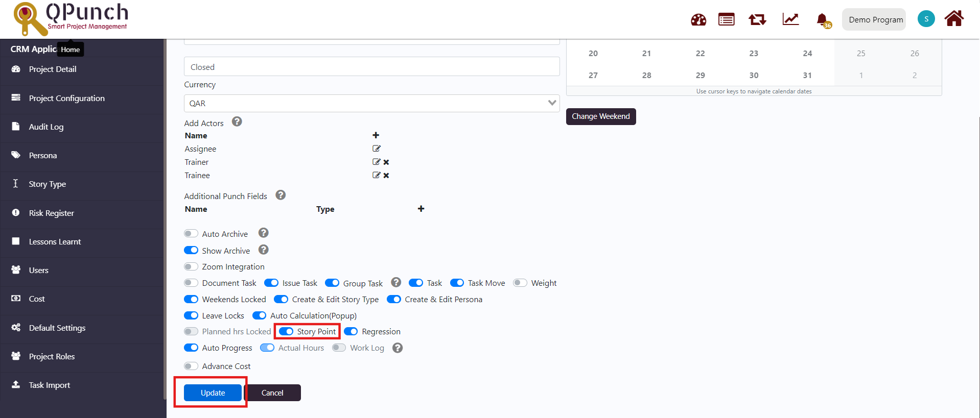Toggle the Regression switch

(351, 331)
